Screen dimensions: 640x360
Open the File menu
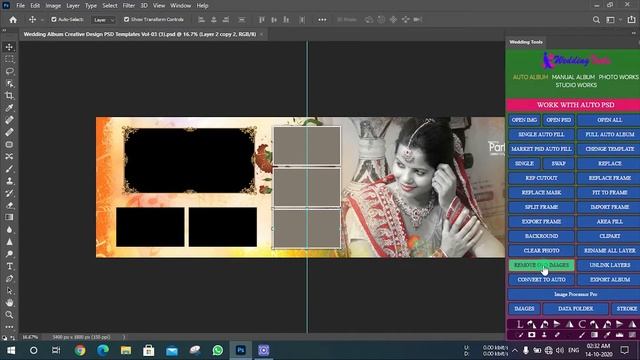point(20,5)
